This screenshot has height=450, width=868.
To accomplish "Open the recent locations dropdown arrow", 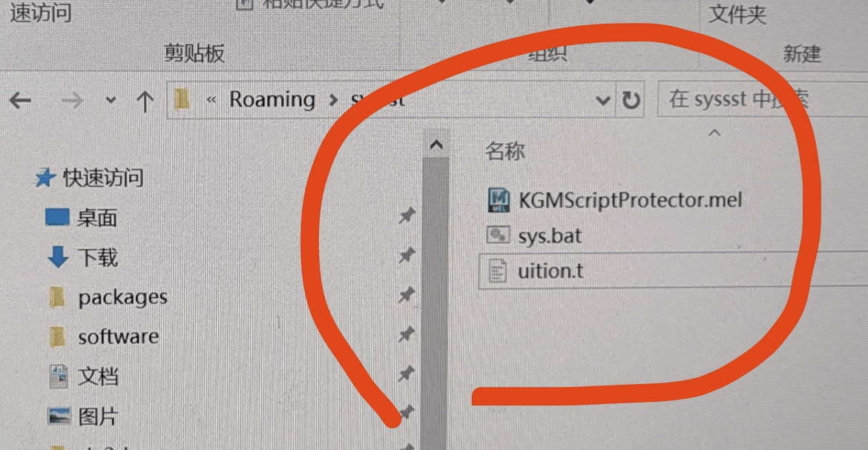I will 111,100.
